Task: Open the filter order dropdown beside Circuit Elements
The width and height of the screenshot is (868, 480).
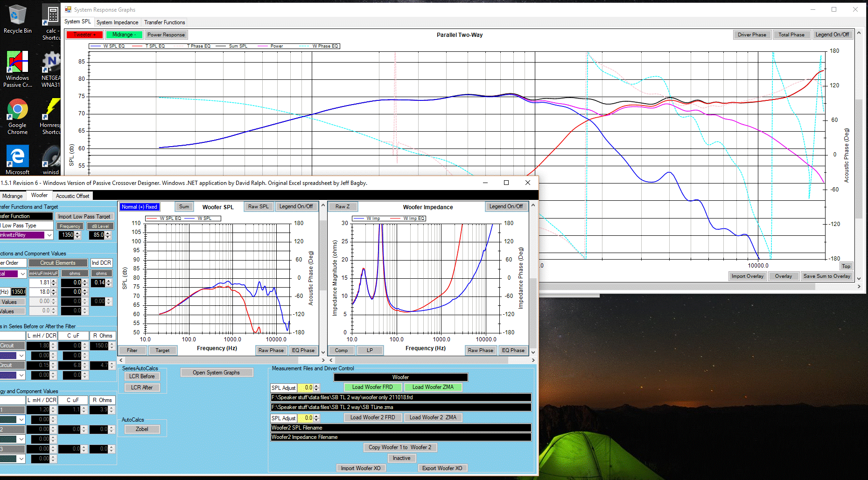Action: click(22, 274)
